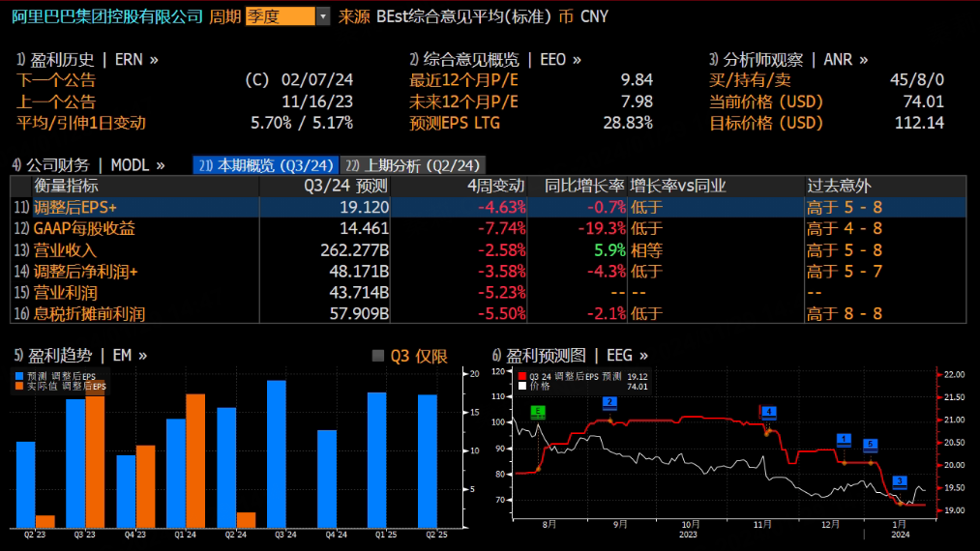
Task: Click the 上一个公告 label
Action: (x=56, y=101)
